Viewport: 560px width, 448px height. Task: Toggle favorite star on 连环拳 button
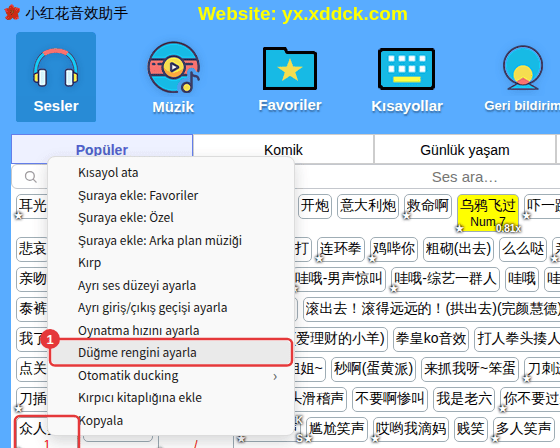click(319, 258)
